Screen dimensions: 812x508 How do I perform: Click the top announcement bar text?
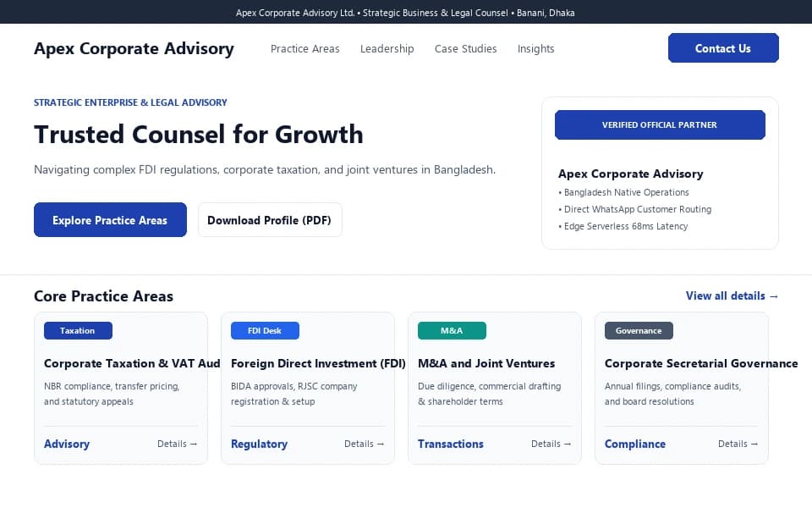[405, 13]
